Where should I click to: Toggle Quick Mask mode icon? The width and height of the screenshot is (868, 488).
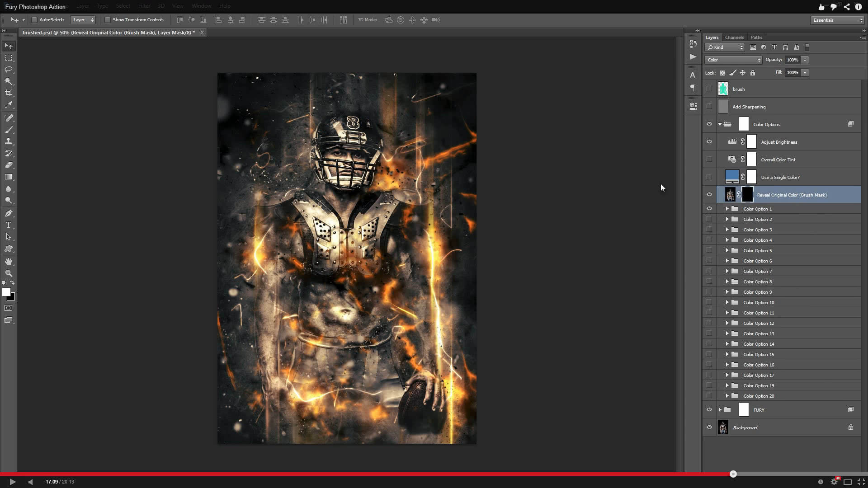(9, 308)
